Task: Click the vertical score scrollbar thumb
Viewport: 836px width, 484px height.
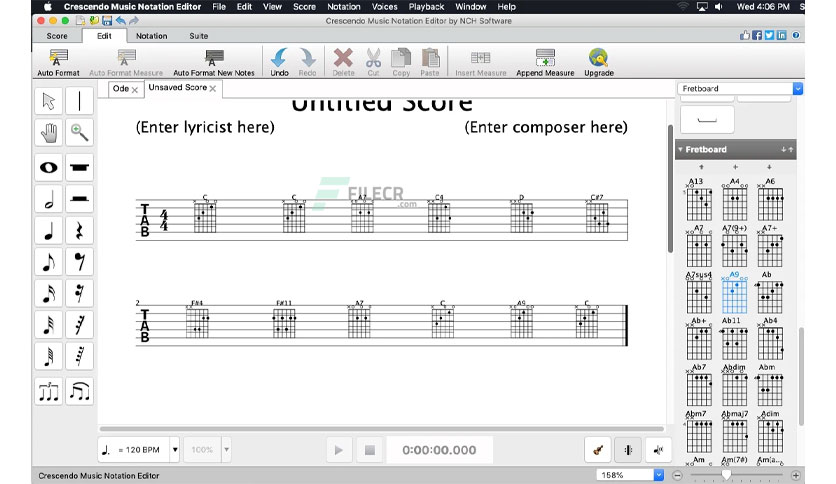Action: tap(670, 189)
